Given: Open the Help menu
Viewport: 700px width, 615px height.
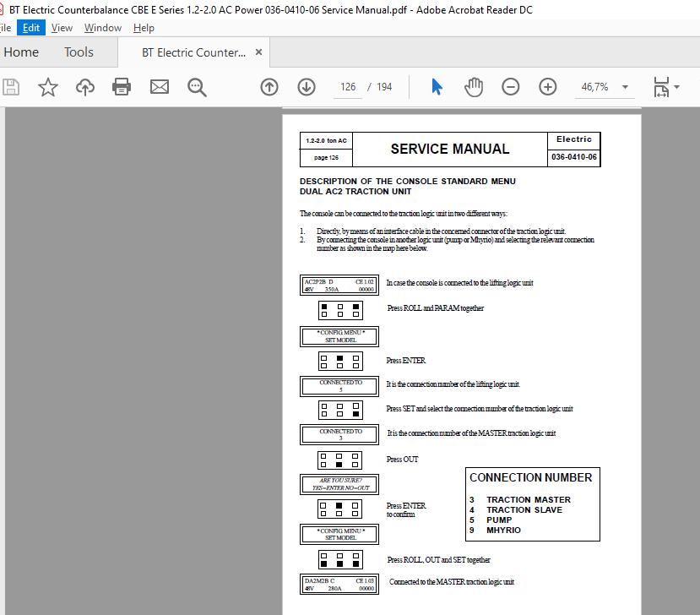Looking at the screenshot, I should 144,28.
